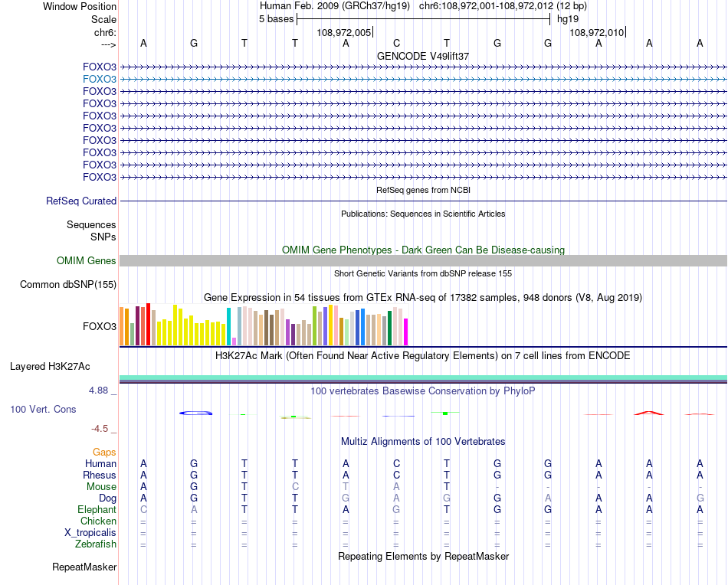
Task: Click the '5 bases' scale text
Action: [x=276, y=19]
